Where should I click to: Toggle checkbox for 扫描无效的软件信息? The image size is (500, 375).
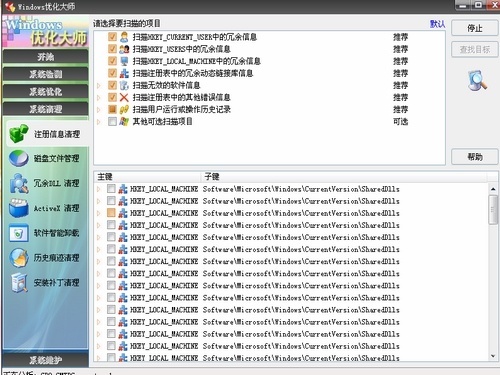[x=112, y=85]
